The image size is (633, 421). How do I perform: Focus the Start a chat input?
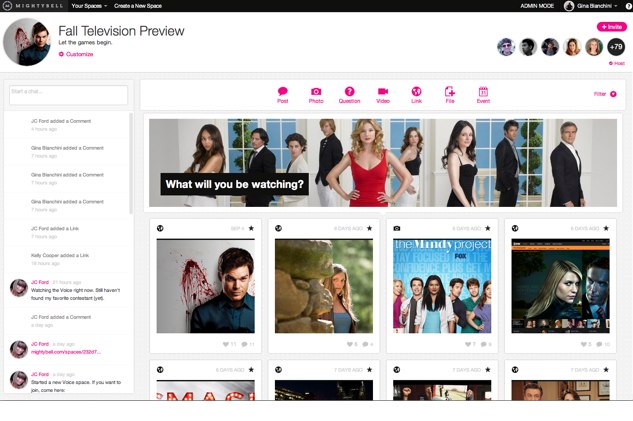pyautogui.click(x=68, y=95)
